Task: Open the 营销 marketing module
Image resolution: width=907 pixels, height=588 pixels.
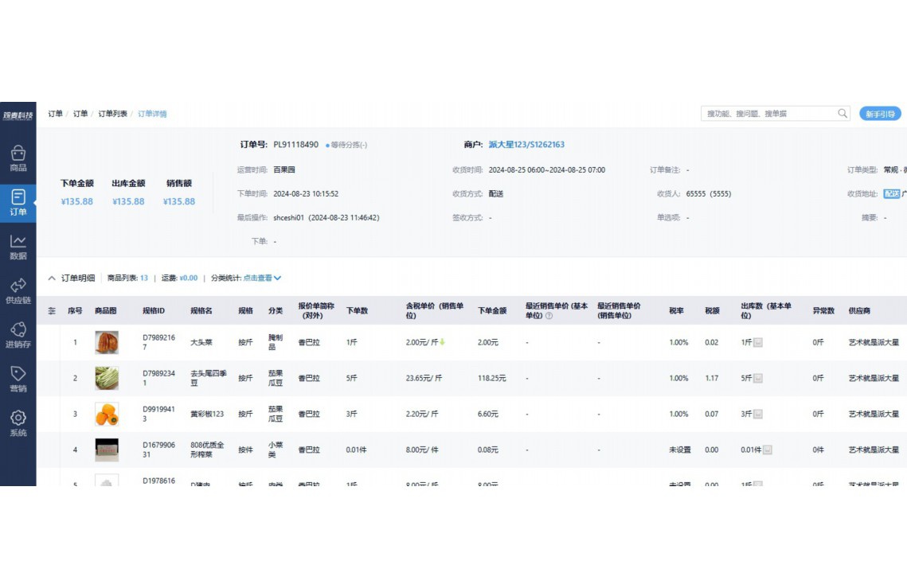Action: click(18, 379)
